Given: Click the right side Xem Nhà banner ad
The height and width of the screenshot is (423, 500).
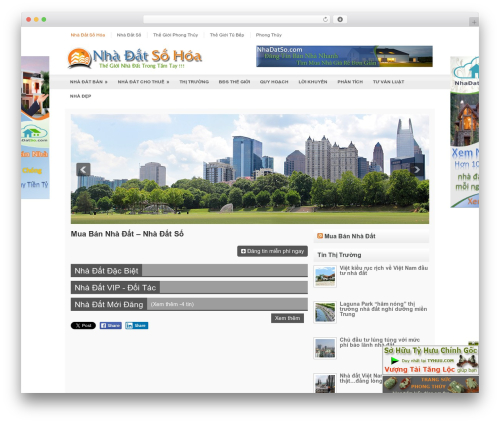Looking at the screenshot, I should [465, 132].
